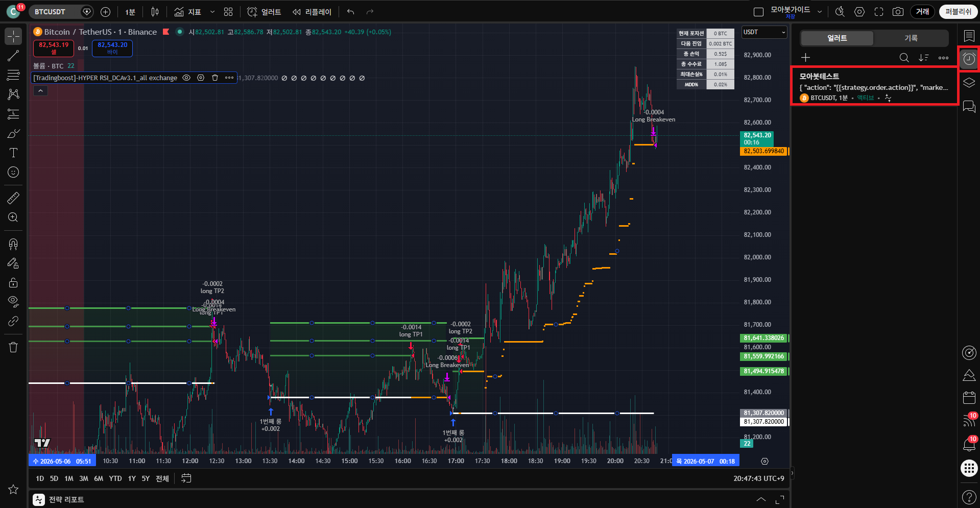
Task: Add a symbol to compare
Action: [x=106, y=12]
